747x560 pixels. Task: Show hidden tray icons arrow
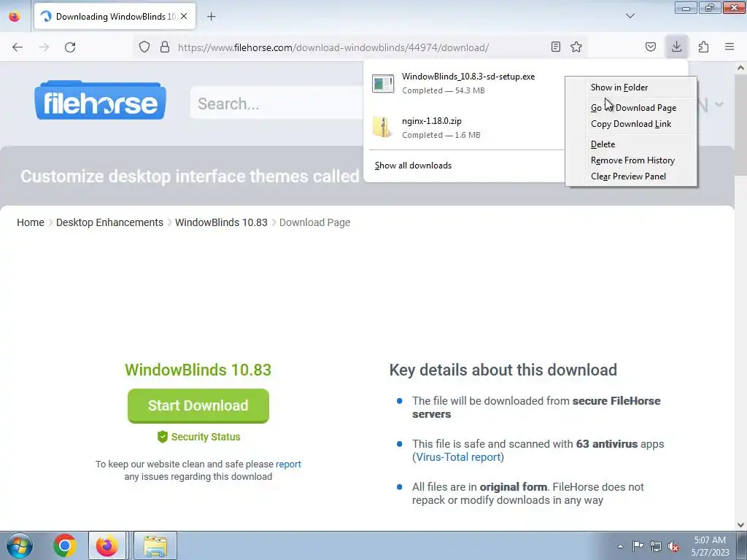620,546
